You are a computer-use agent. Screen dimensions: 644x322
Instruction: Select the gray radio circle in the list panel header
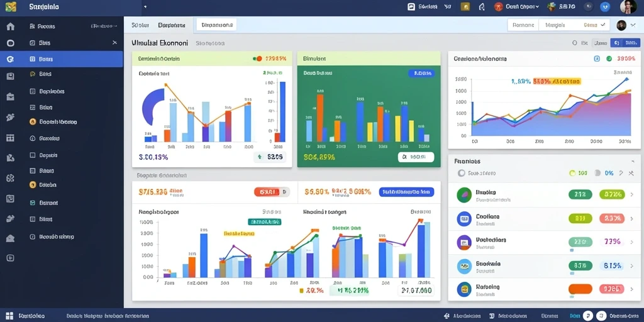[461, 174]
